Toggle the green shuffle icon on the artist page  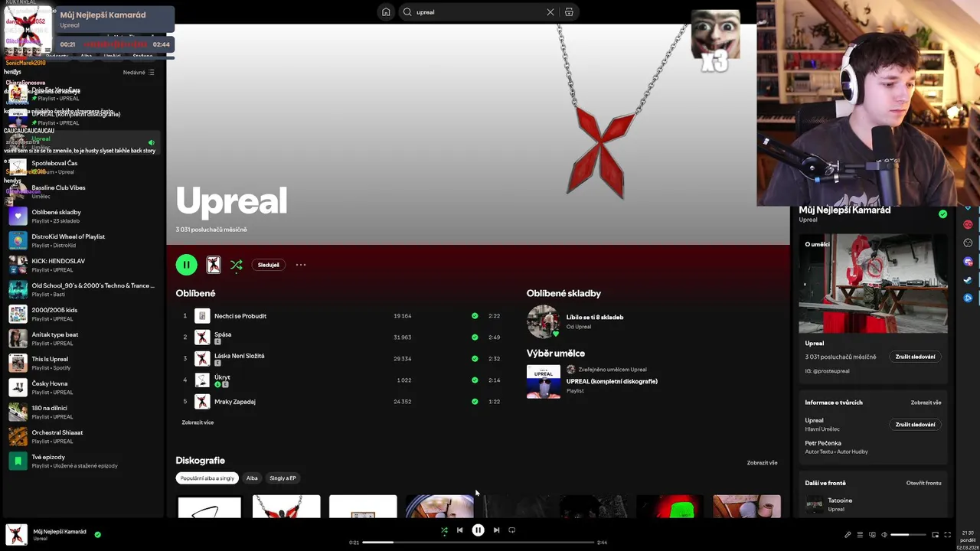point(237,265)
